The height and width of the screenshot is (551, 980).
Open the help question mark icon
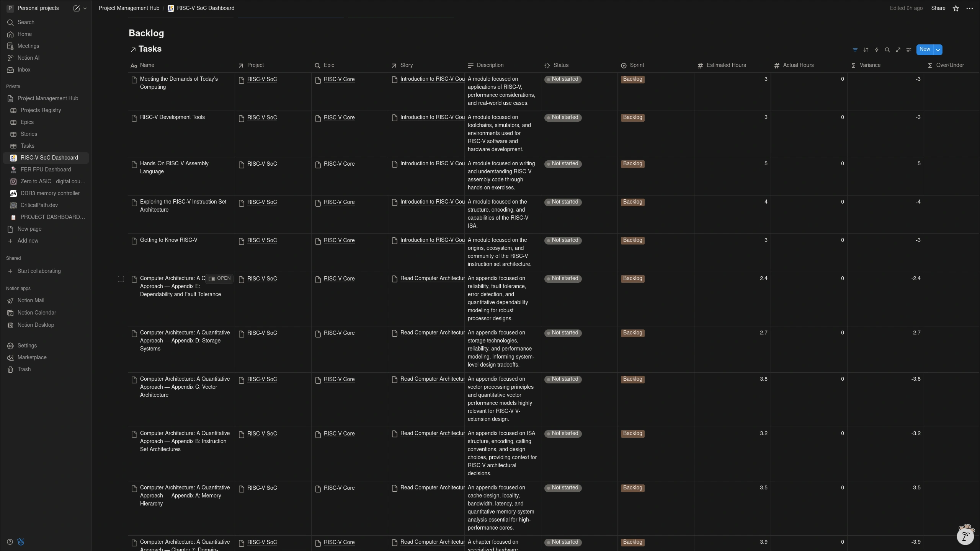coord(10,542)
